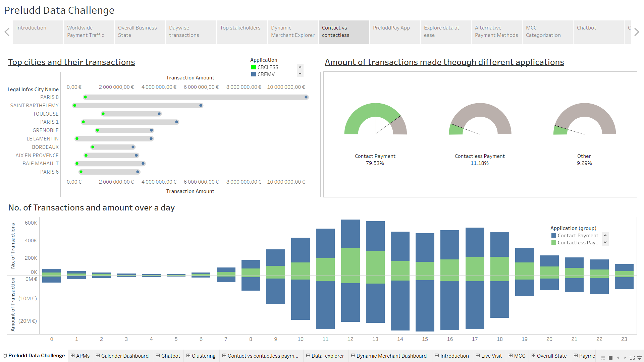Click Contactless Payment gauge chart
644x362 pixels.
(480, 119)
